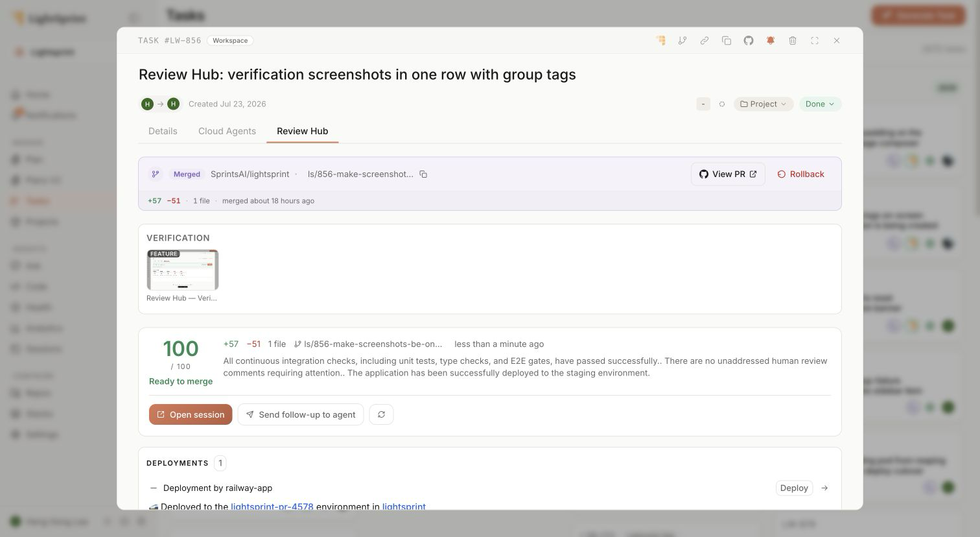The width and height of the screenshot is (980, 537).
Task: Close the task LW-856 dialog
Action: coord(837,40)
